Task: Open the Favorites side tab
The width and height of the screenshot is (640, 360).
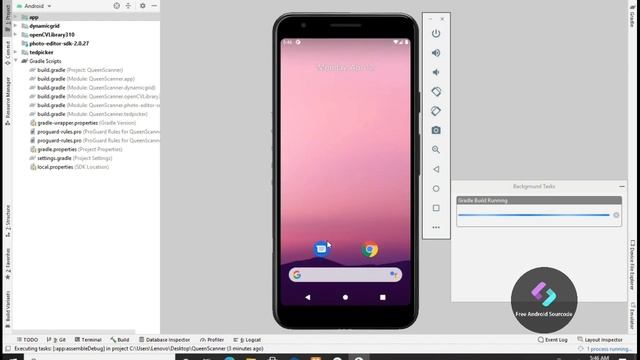Action: pyautogui.click(x=8, y=264)
